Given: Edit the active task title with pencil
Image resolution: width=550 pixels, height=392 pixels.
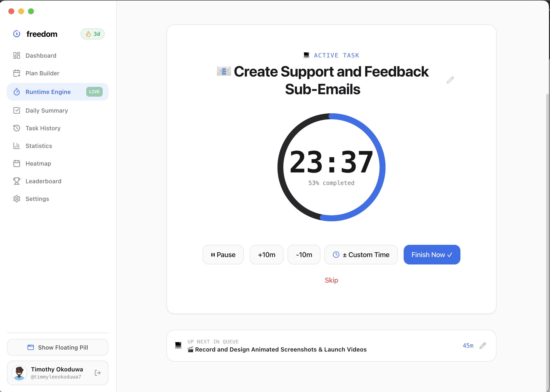Looking at the screenshot, I should coord(450,80).
